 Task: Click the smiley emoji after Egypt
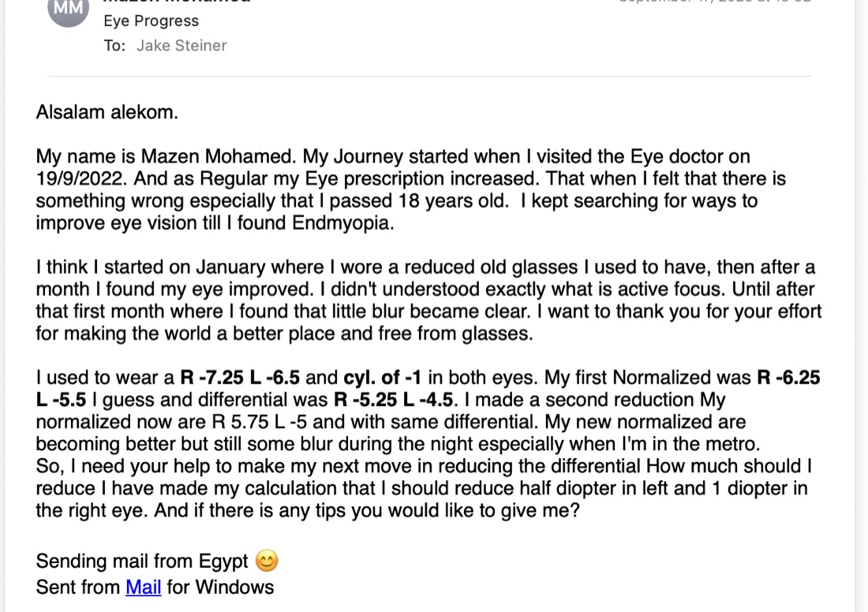[267, 561]
